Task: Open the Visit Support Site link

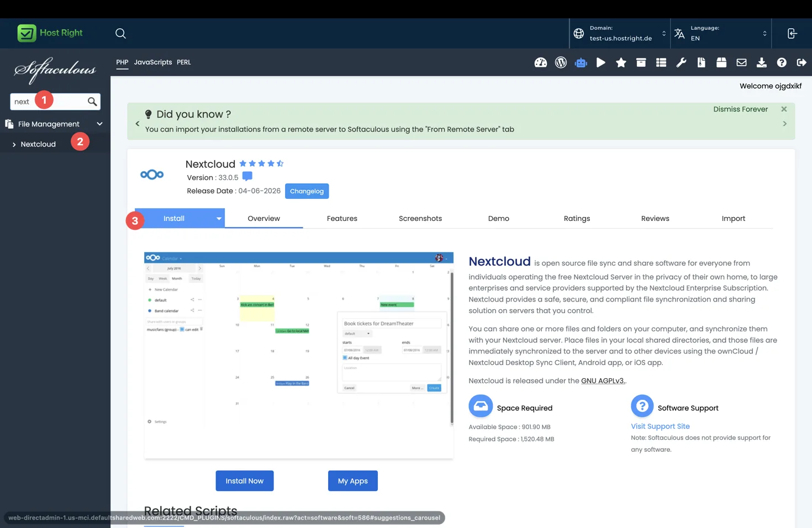Action: (x=660, y=426)
